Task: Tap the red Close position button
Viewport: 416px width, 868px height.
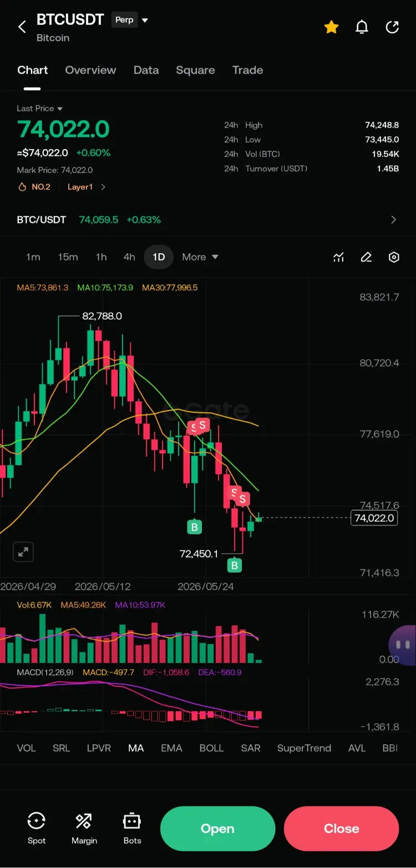Action: 341,829
